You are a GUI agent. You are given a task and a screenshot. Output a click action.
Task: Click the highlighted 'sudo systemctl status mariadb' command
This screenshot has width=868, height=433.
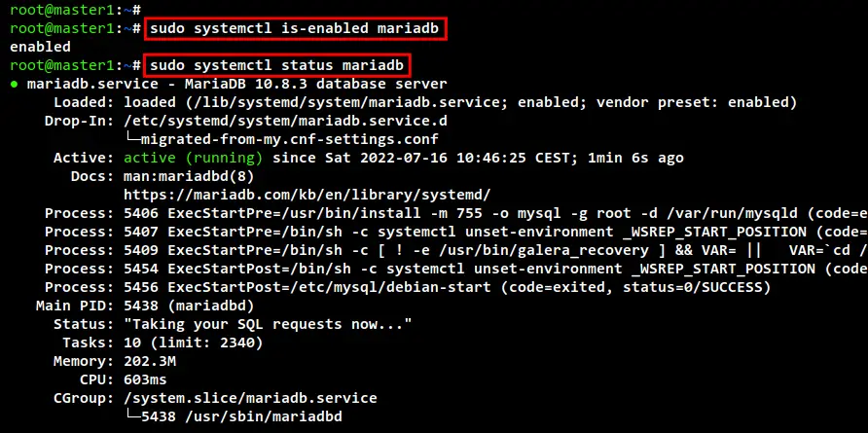click(277, 65)
